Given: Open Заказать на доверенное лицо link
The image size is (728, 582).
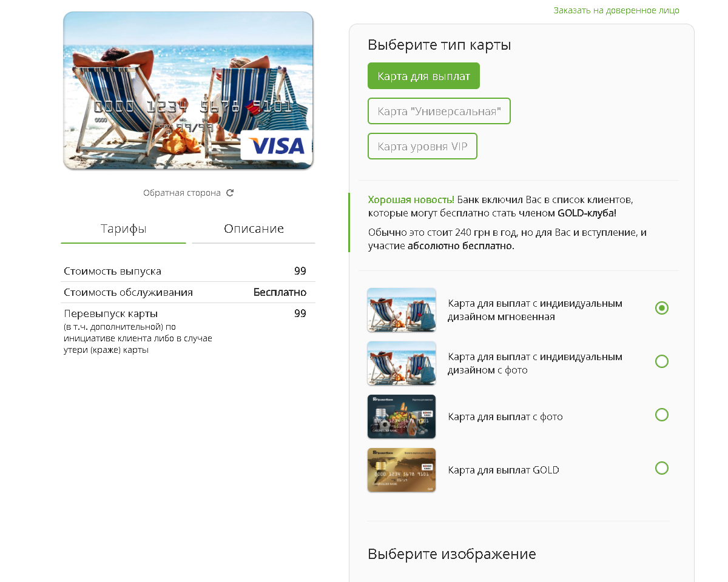Looking at the screenshot, I should click(x=616, y=10).
